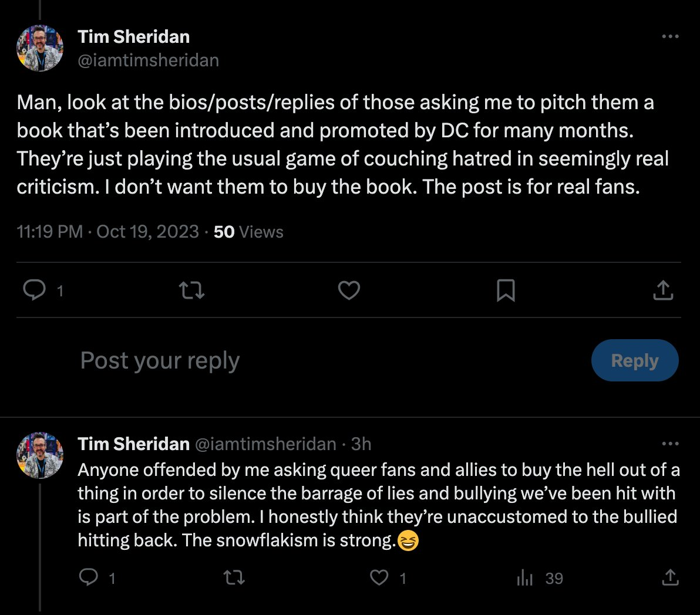Screen dimensions: 700x615
Task: Like the reply with one like
Action: [379, 577]
